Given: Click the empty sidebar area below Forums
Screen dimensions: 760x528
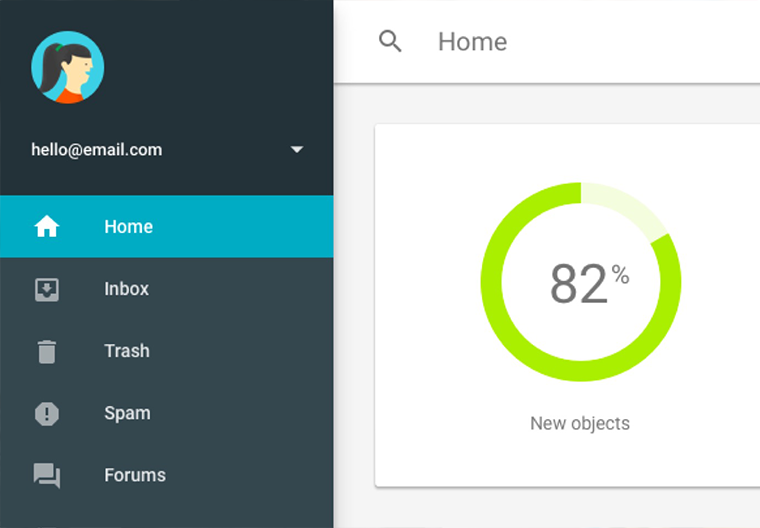Looking at the screenshot, I should [166, 514].
